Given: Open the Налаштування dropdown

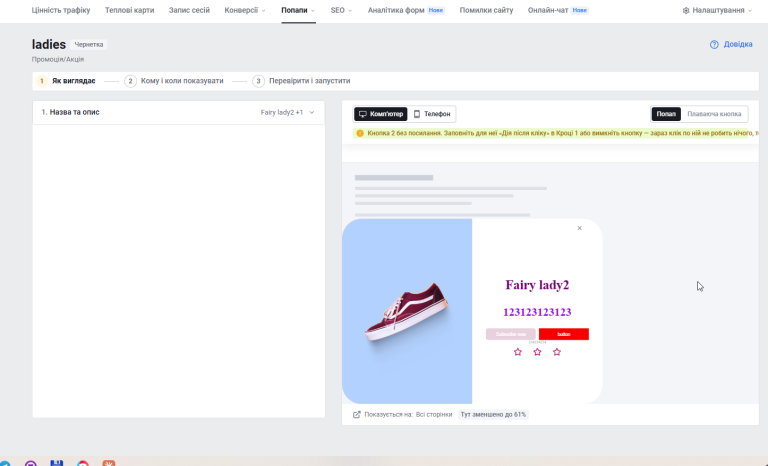Looking at the screenshot, I should point(717,10).
